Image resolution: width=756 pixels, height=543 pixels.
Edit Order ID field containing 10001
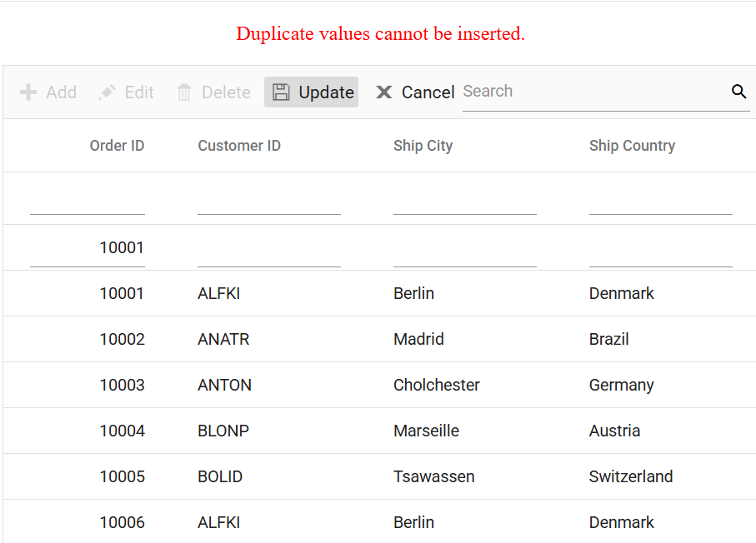88,247
